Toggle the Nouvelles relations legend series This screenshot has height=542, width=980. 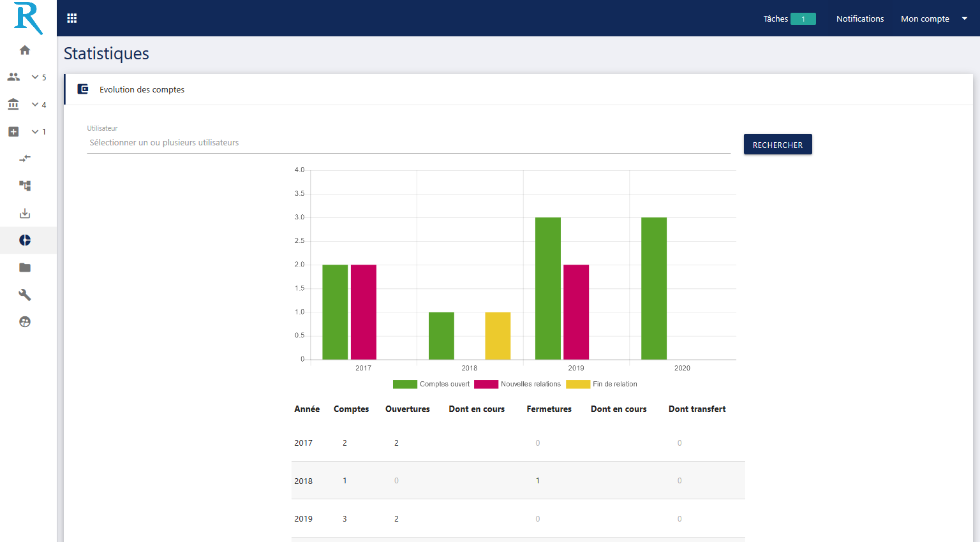pyautogui.click(x=517, y=384)
